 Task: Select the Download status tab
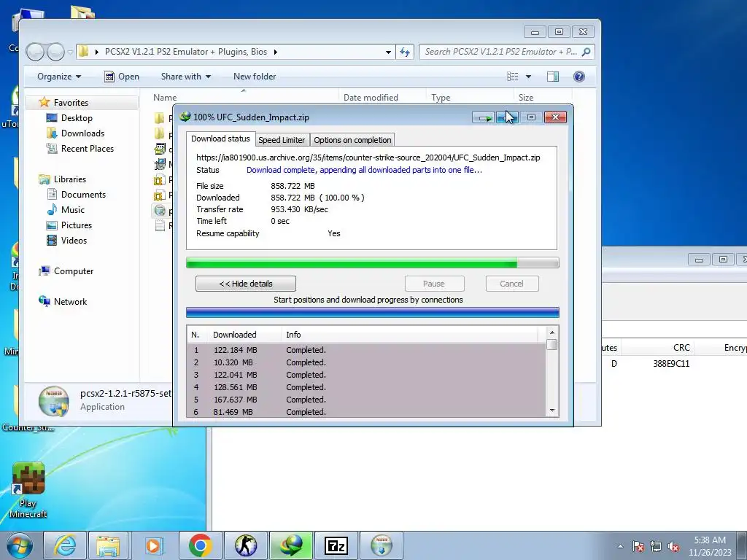coord(220,139)
